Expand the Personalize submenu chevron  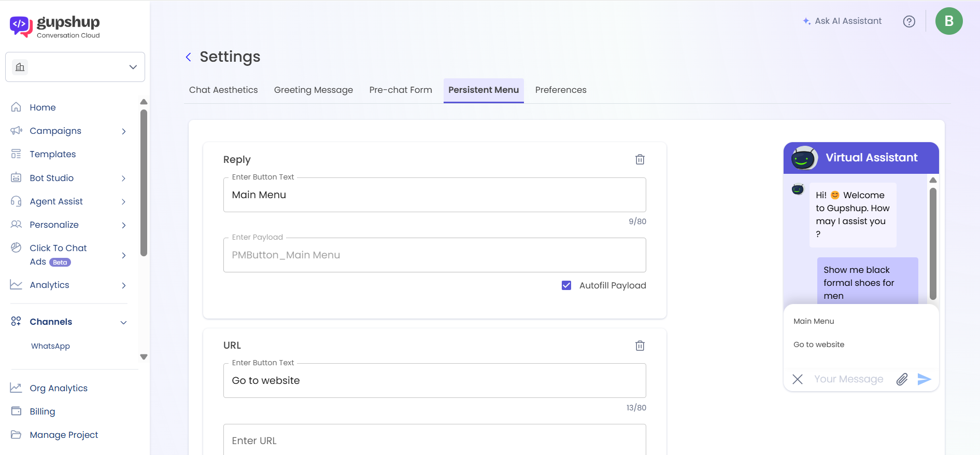124,225
